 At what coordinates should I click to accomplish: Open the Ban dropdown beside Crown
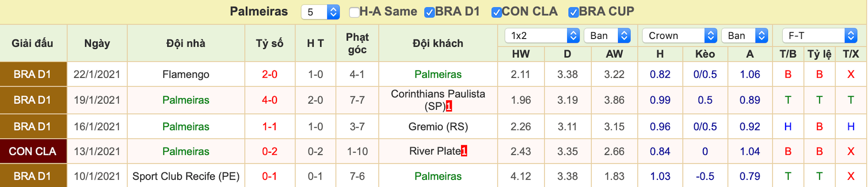pyautogui.click(x=744, y=36)
